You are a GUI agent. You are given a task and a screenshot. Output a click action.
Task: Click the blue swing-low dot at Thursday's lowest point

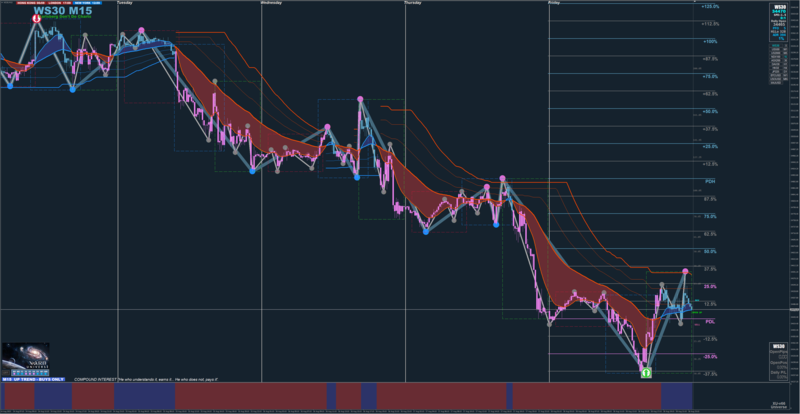426,232
